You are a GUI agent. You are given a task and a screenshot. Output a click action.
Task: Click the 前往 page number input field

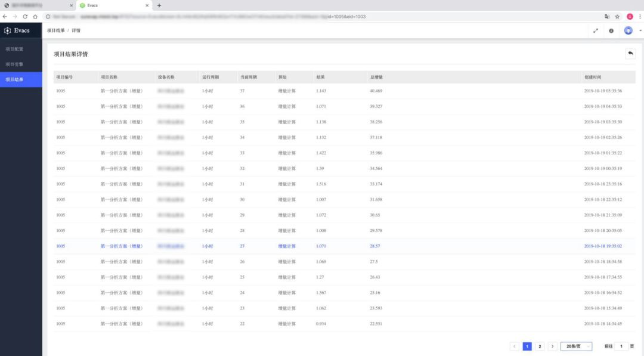coord(621,346)
